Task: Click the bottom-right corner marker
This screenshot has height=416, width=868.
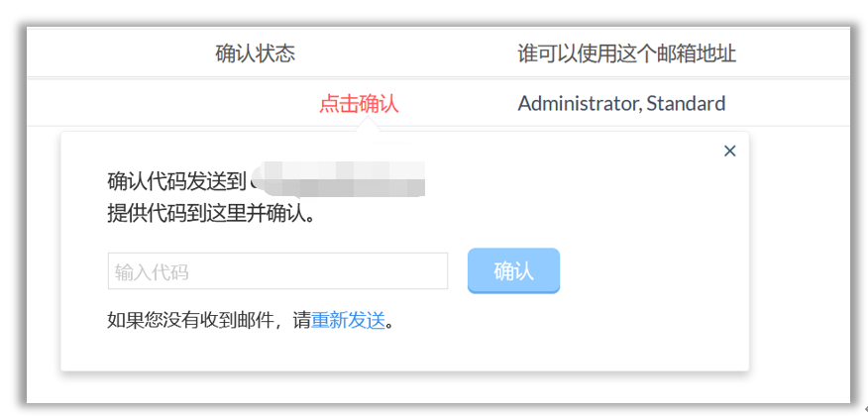Action: [864, 408]
